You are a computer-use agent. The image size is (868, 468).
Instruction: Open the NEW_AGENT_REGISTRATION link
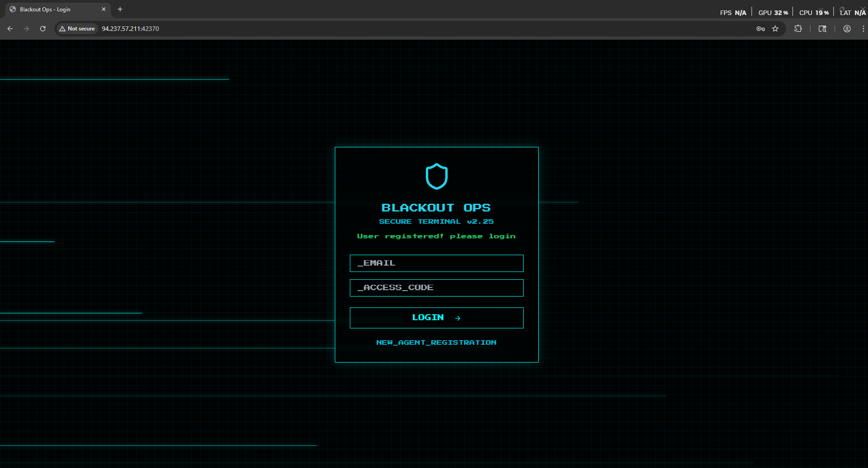point(436,342)
